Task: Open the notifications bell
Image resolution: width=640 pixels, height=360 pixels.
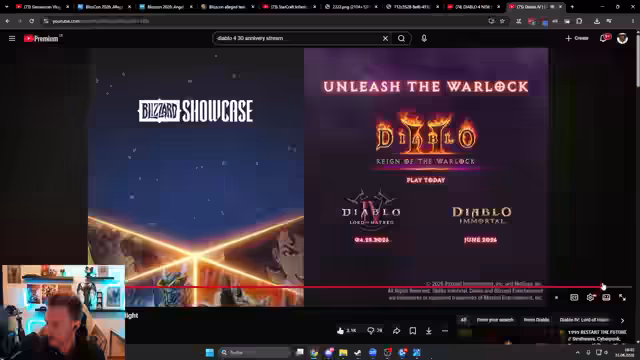Action: pyautogui.click(x=604, y=38)
